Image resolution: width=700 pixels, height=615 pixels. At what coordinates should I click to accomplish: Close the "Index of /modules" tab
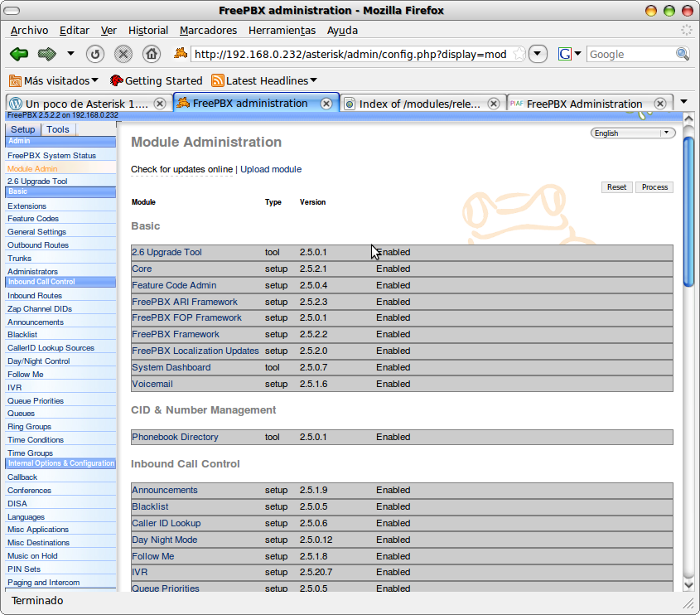coord(495,103)
